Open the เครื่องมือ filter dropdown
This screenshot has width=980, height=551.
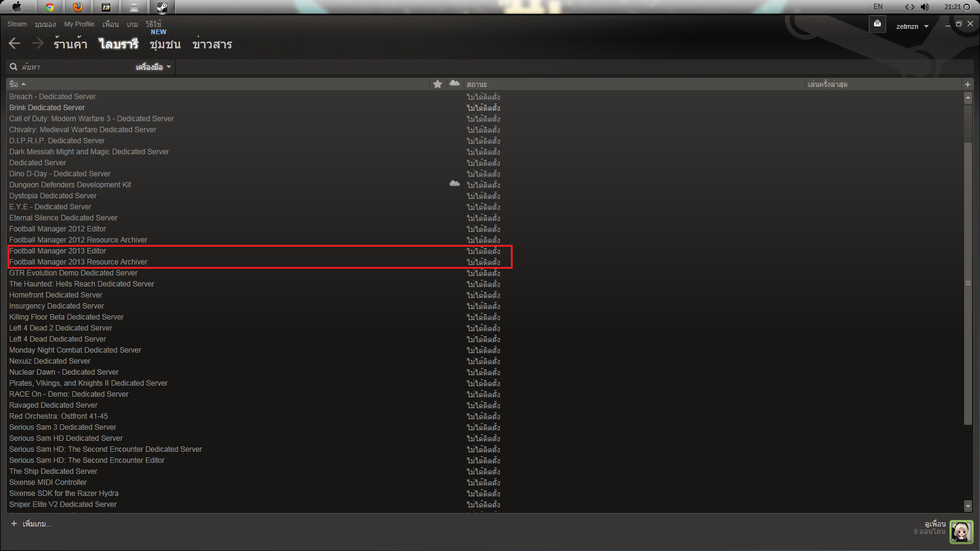pos(153,67)
